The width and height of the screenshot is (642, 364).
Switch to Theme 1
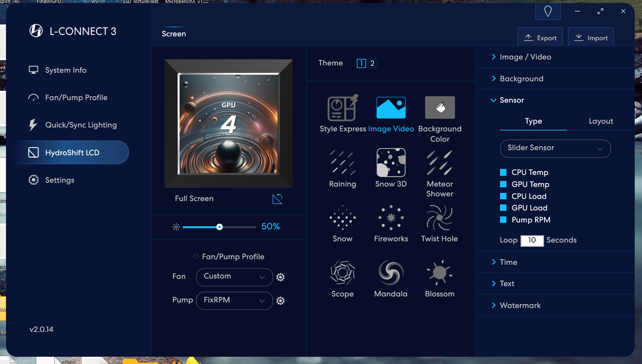pyautogui.click(x=361, y=63)
